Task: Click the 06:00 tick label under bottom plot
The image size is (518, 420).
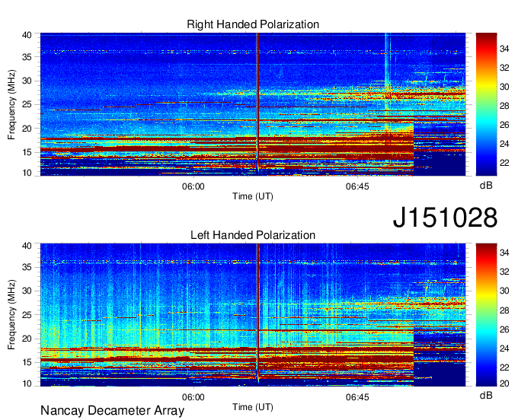Action: [x=193, y=397]
